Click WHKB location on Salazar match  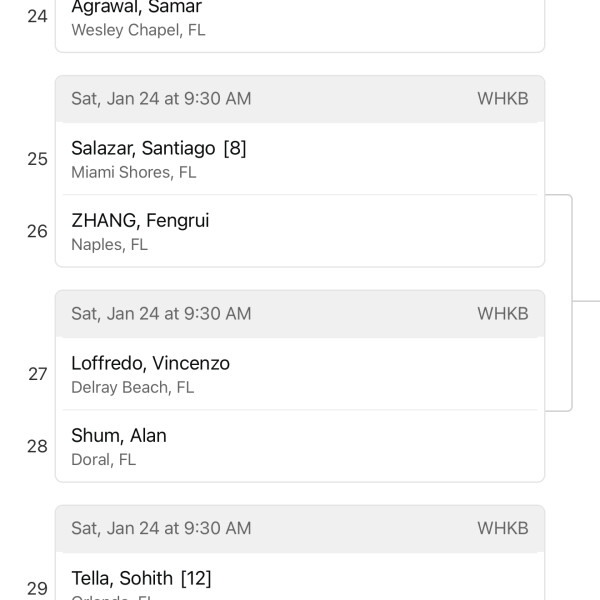tap(503, 99)
